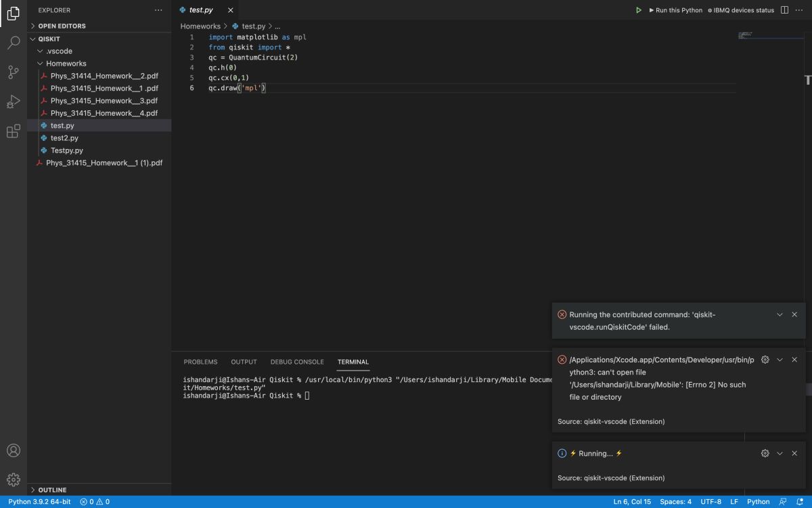Screen dimensions: 812x508
Task: Open Testpy.py file
Action: (x=99, y=150)
